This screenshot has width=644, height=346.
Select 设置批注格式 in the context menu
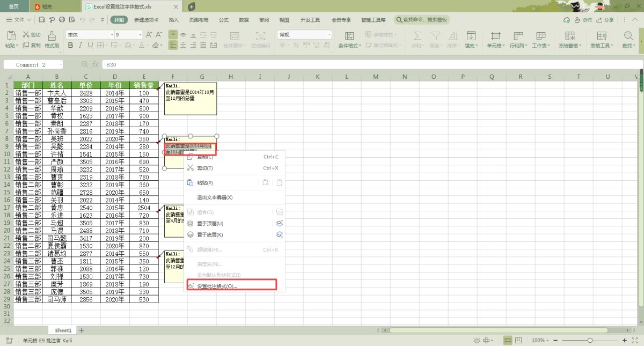[217, 286]
